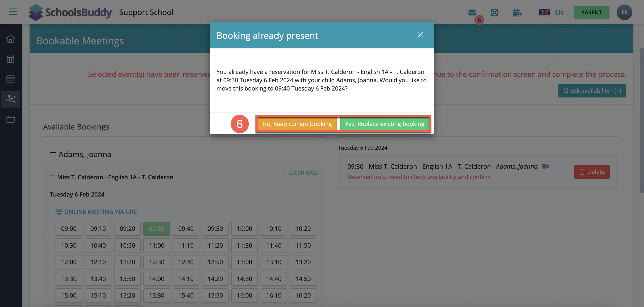
Task: Open the calendar grid sidebar icon
Action: click(x=11, y=59)
